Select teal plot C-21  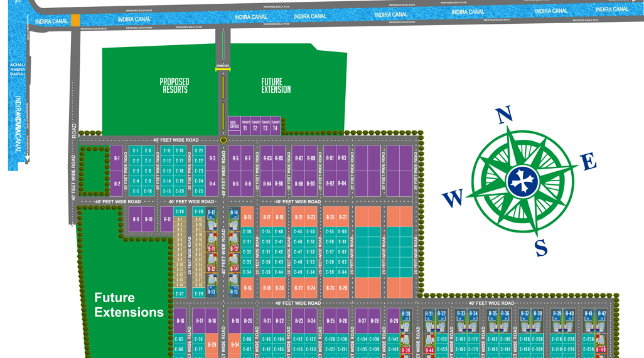(x=199, y=151)
